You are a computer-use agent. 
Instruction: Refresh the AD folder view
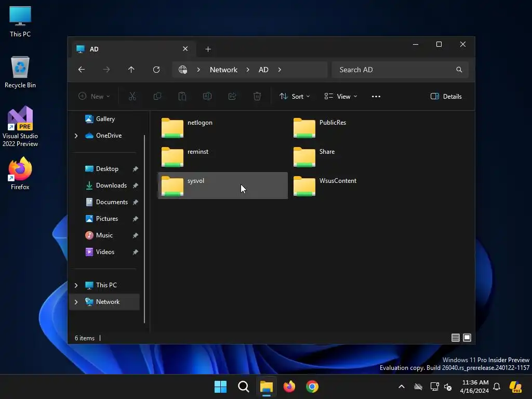tap(156, 70)
